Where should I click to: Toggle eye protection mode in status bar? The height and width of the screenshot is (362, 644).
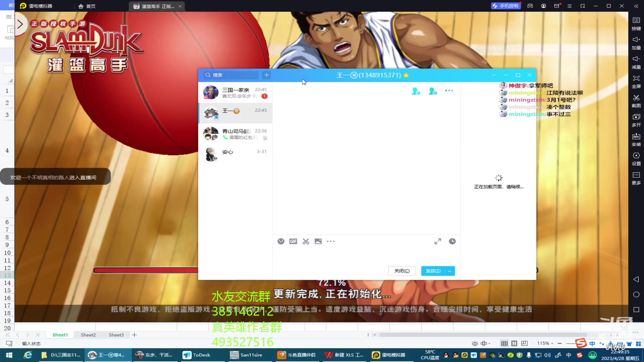pyautogui.click(x=475, y=343)
